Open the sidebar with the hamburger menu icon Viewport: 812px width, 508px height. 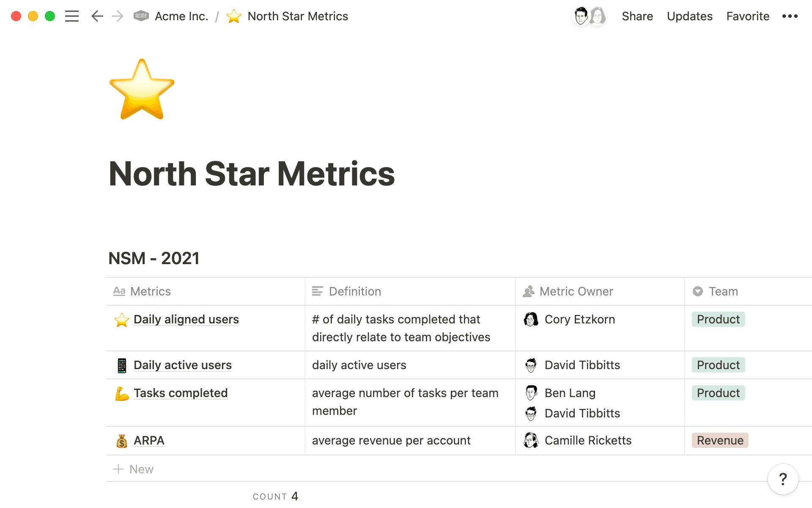[72, 16]
